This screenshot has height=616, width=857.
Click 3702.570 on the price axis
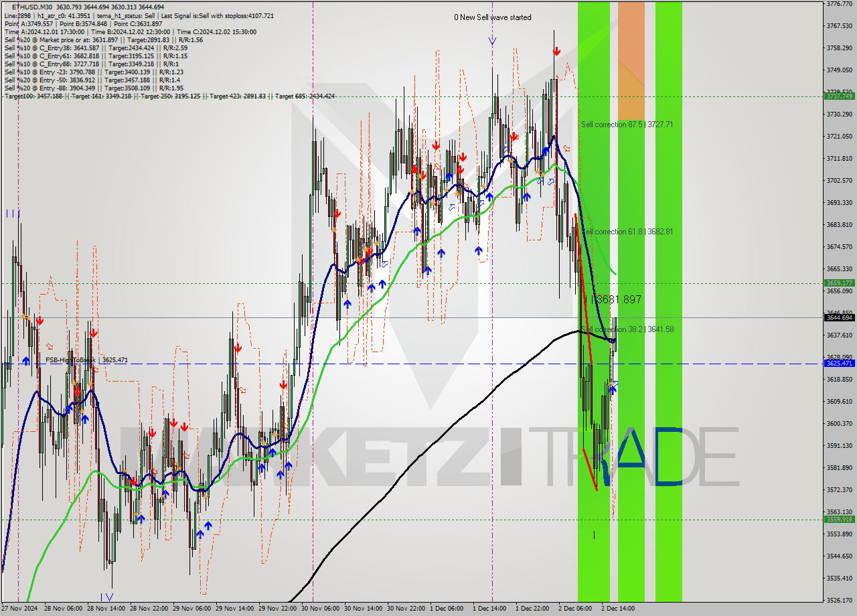click(840, 180)
